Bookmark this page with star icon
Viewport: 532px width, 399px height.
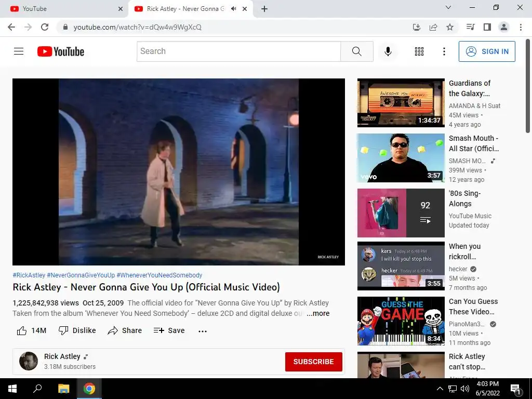(449, 27)
